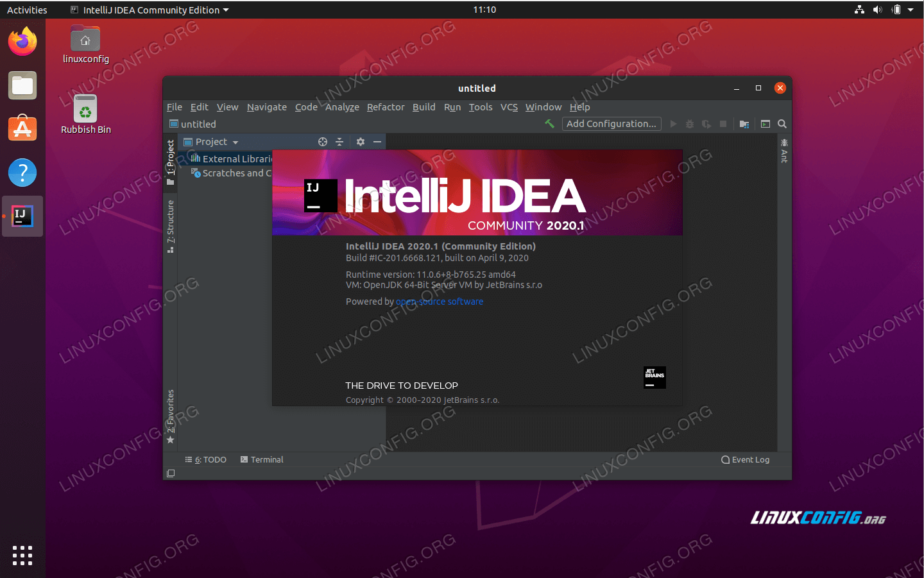924x578 pixels.
Task: Toggle the Z: Structure tool window tab
Action: pos(170,226)
